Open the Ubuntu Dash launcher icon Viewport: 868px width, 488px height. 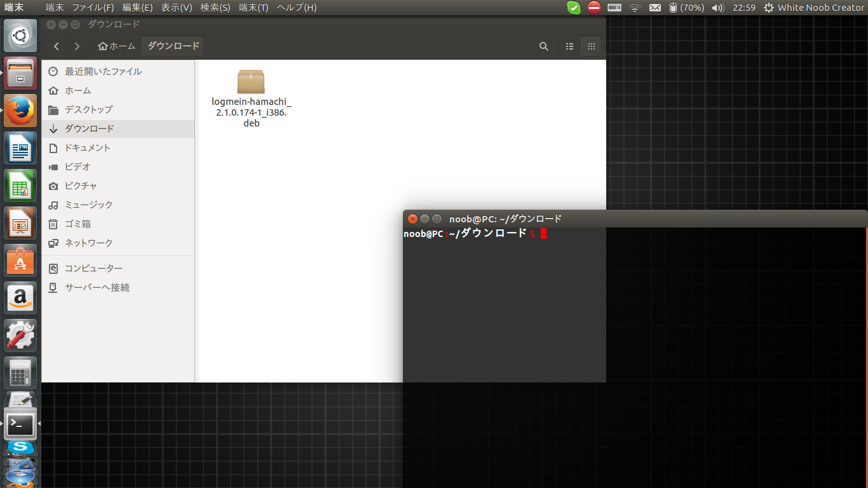click(20, 36)
